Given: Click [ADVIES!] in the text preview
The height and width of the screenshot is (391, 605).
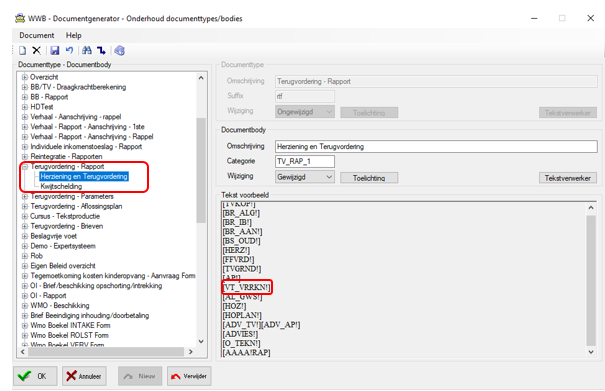Looking at the screenshot, I should (x=240, y=334).
